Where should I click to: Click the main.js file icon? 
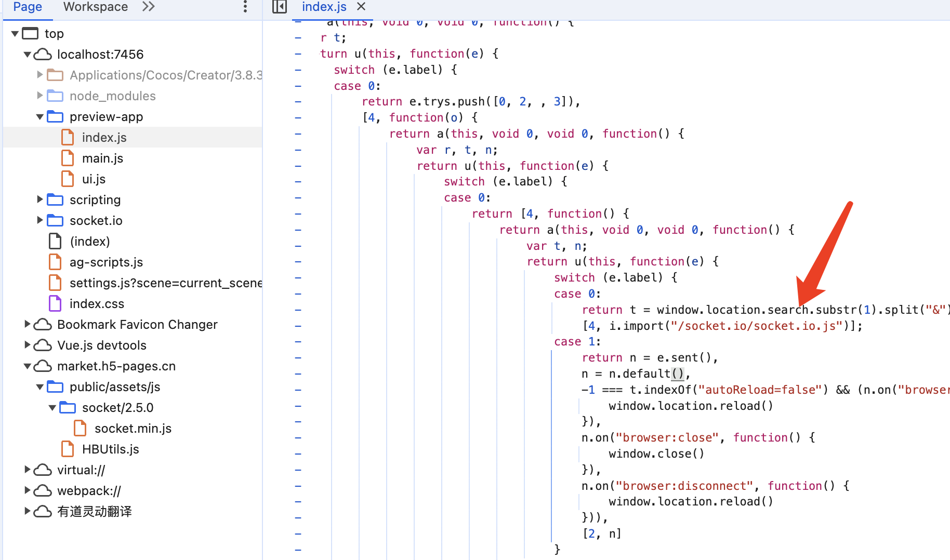[x=68, y=158]
